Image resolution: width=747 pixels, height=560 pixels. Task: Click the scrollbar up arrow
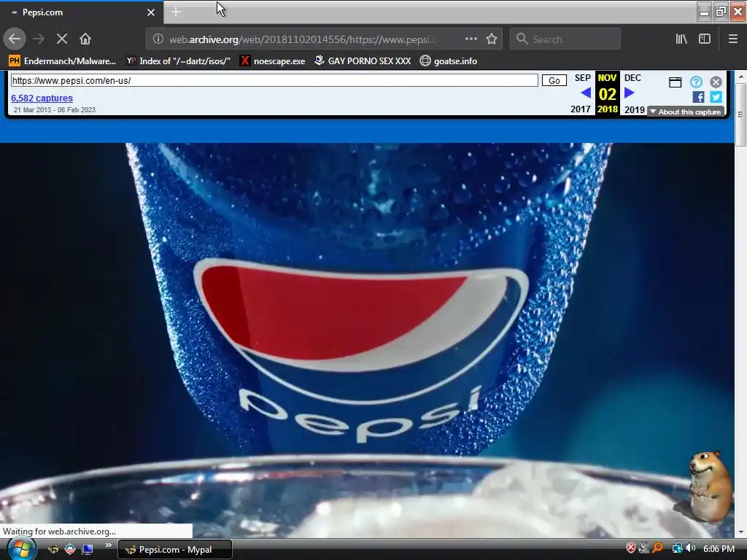(741, 76)
